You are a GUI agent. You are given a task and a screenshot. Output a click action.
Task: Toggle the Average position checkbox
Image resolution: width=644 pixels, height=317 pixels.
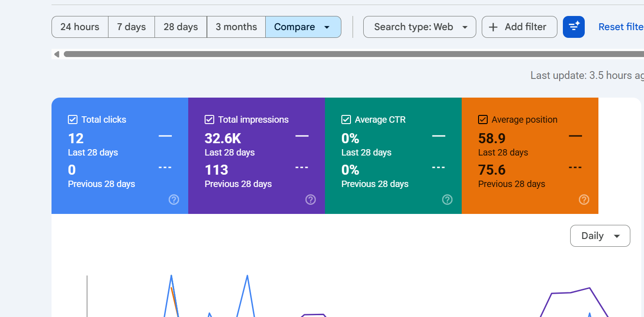483,120
